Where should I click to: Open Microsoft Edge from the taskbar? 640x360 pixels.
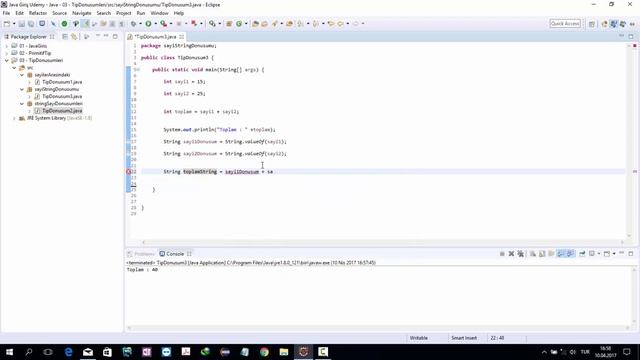click(68, 352)
